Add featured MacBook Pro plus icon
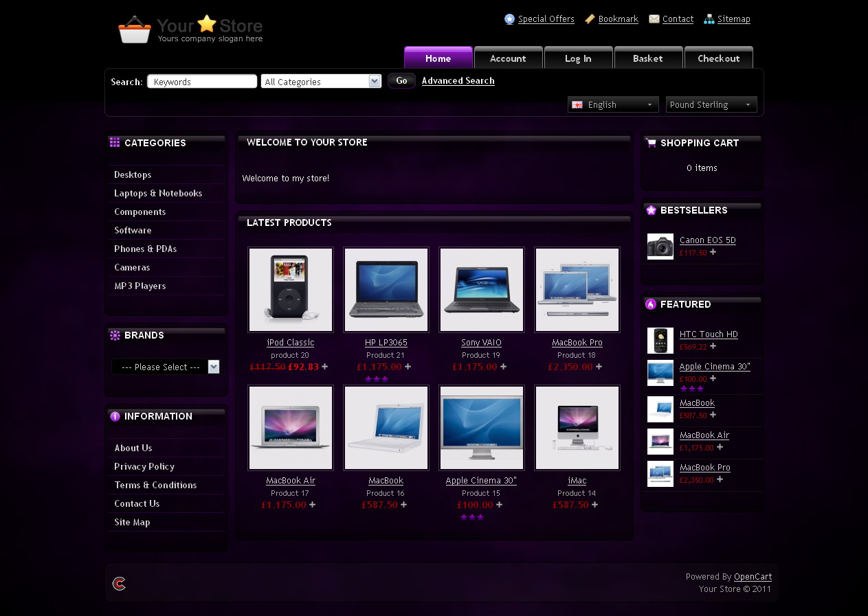Screen dimensions: 868x616 click(x=720, y=479)
